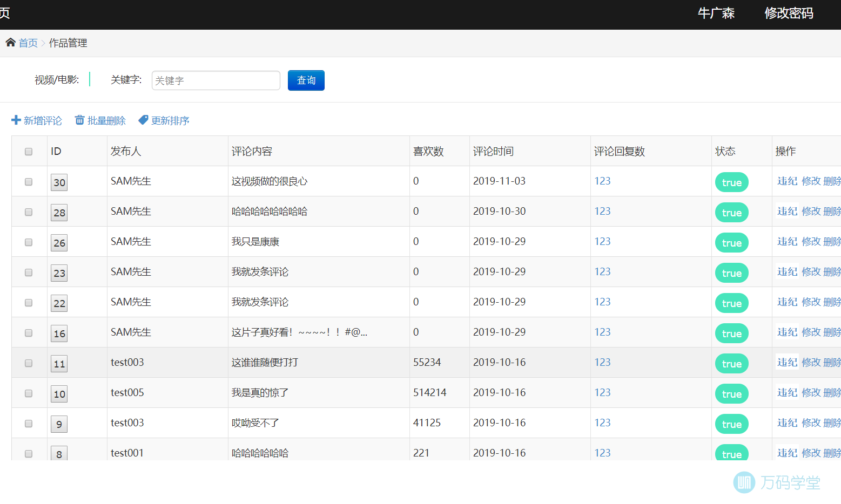
Task: Check the row checkbox for ID 10
Action: pyautogui.click(x=29, y=393)
